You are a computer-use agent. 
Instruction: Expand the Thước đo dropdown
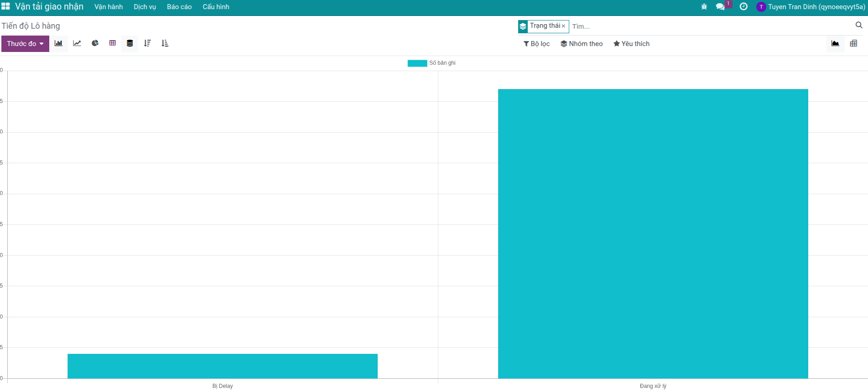[25, 44]
